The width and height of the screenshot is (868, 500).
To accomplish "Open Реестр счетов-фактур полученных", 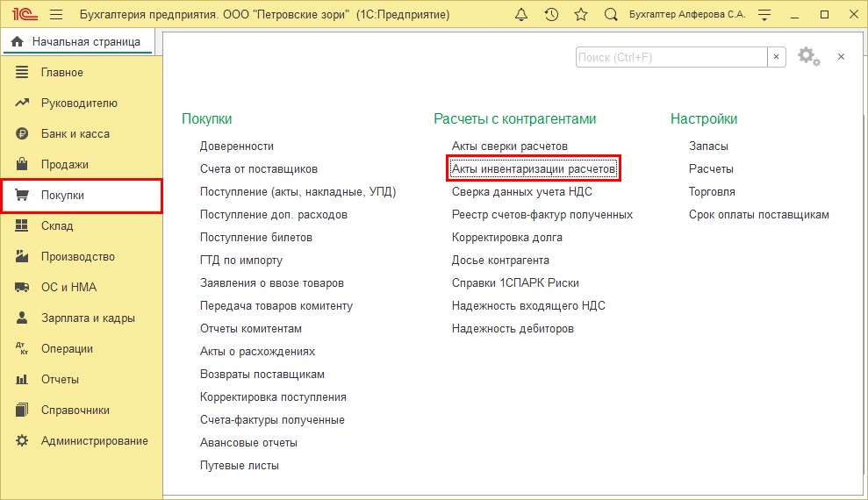I will click(x=542, y=215).
